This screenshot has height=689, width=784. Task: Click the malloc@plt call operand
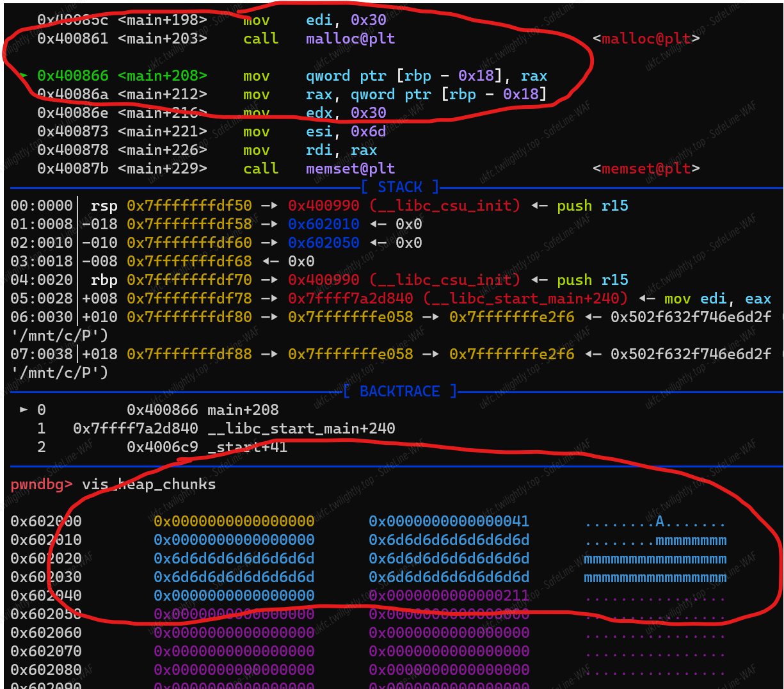tap(350, 38)
